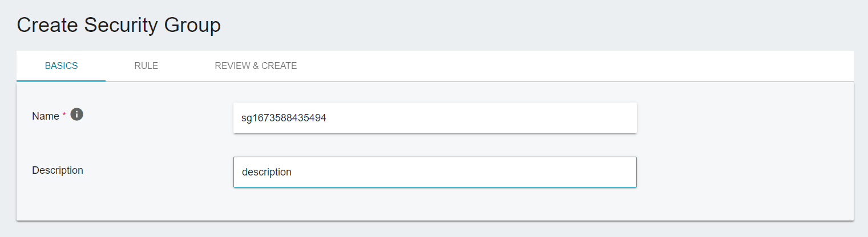
Task: Click the Name field label
Action: (x=46, y=116)
